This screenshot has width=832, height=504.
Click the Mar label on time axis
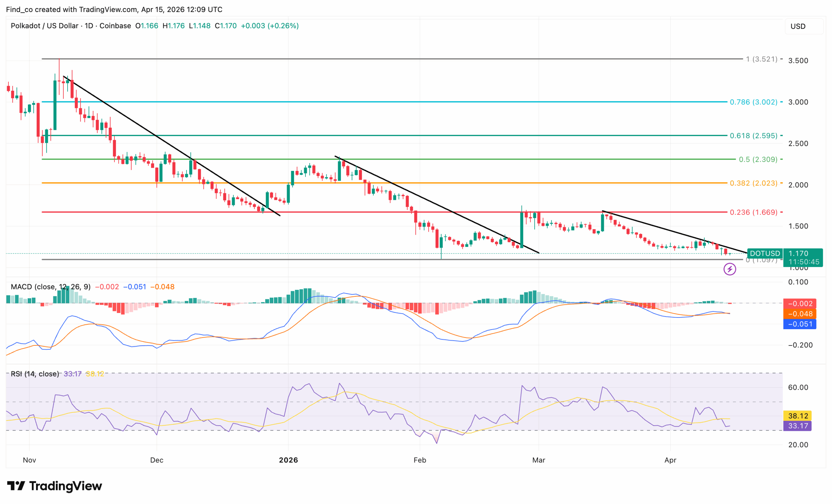[539, 460]
